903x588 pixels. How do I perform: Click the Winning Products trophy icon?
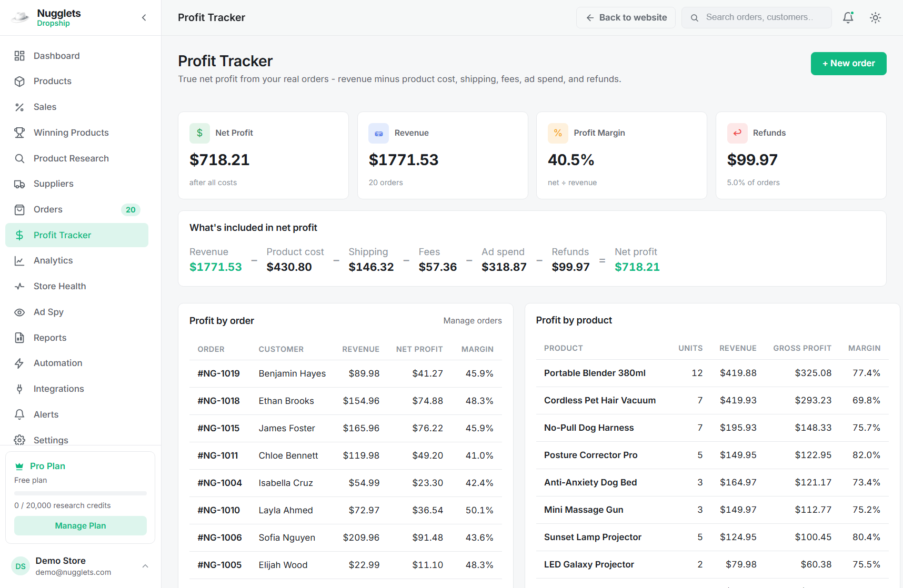pyautogui.click(x=19, y=133)
